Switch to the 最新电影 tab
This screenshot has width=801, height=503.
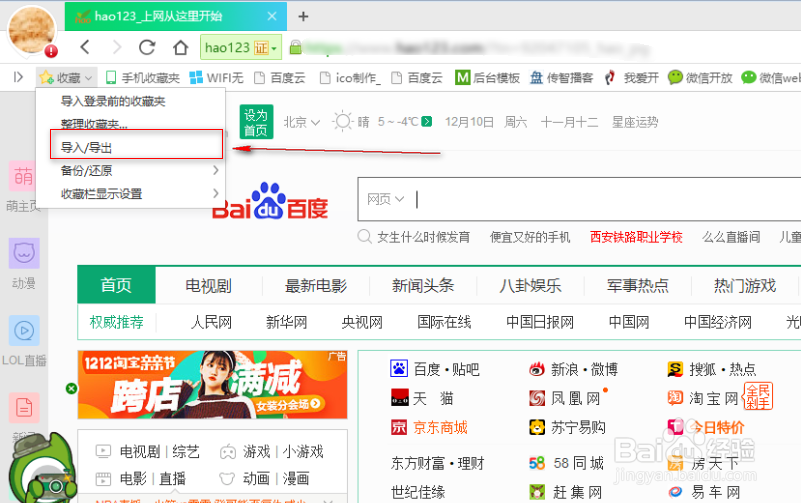[316, 285]
